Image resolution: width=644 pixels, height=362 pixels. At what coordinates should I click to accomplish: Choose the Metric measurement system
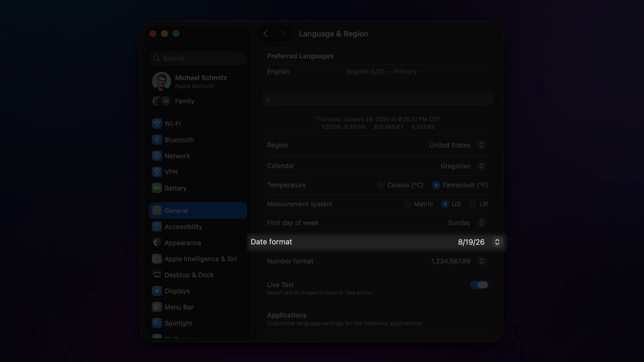click(407, 204)
